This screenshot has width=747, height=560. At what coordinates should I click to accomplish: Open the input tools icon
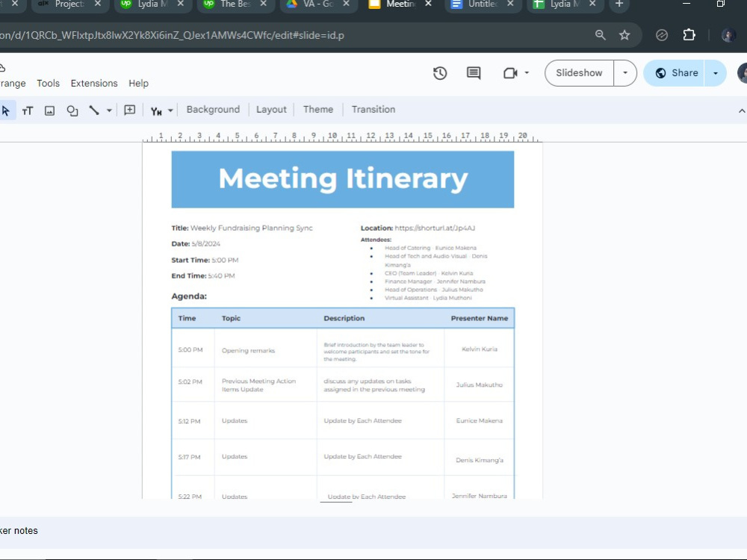(x=156, y=111)
